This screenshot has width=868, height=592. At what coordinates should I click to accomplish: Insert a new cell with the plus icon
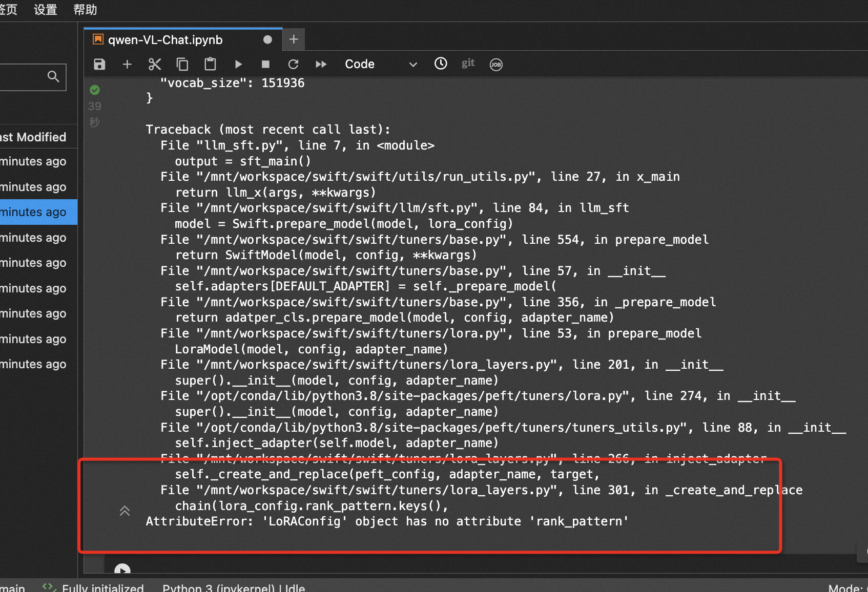click(127, 64)
